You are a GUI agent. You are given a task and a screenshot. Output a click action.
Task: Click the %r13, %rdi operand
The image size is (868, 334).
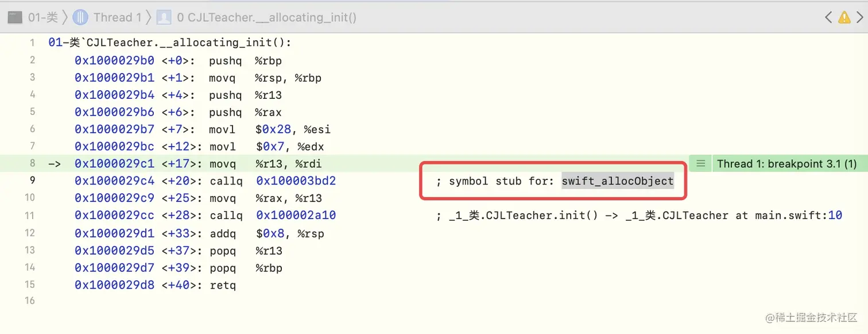point(287,164)
